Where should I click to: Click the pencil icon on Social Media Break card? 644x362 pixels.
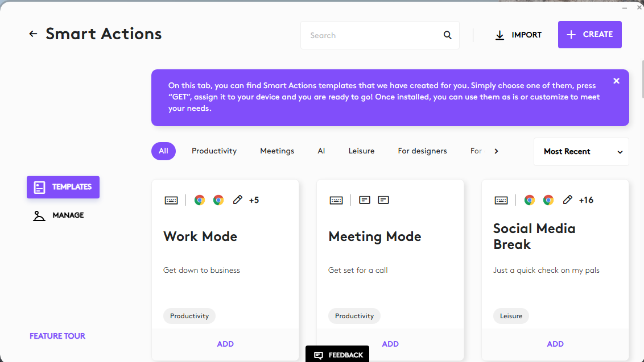click(x=567, y=200)
